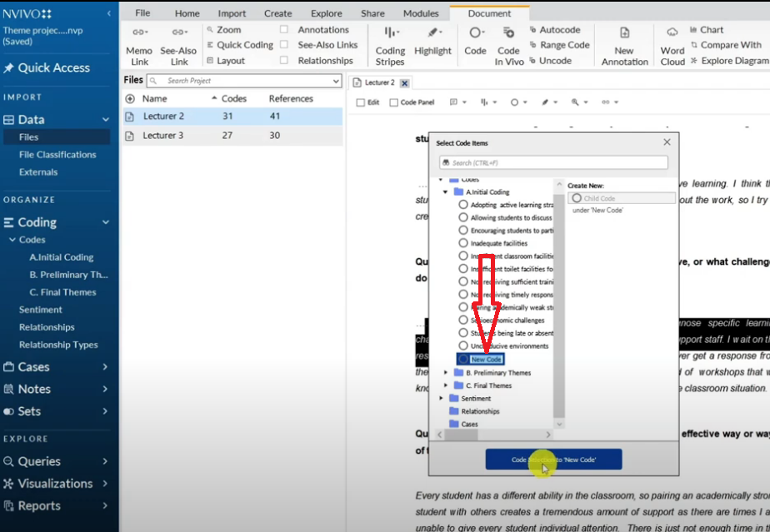770x532 pixels.
Task: Click the add column plus icon in Files list
Action: [130, 98]
